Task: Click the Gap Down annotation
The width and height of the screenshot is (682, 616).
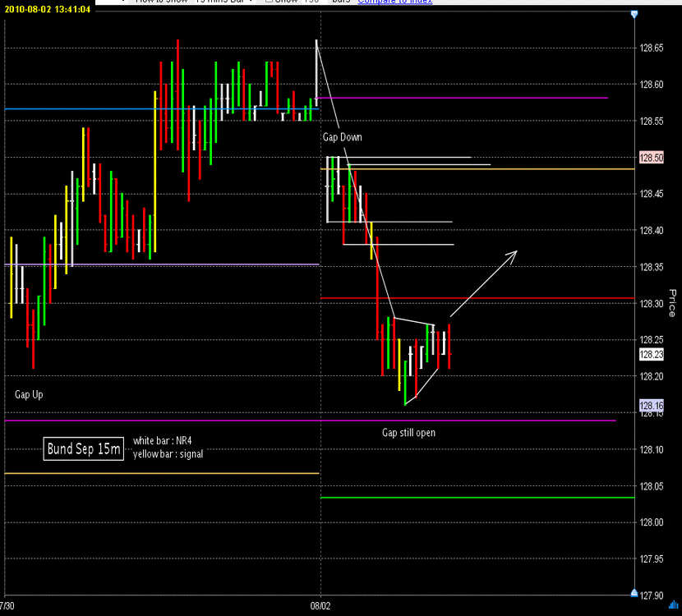Action: point(343,137)
